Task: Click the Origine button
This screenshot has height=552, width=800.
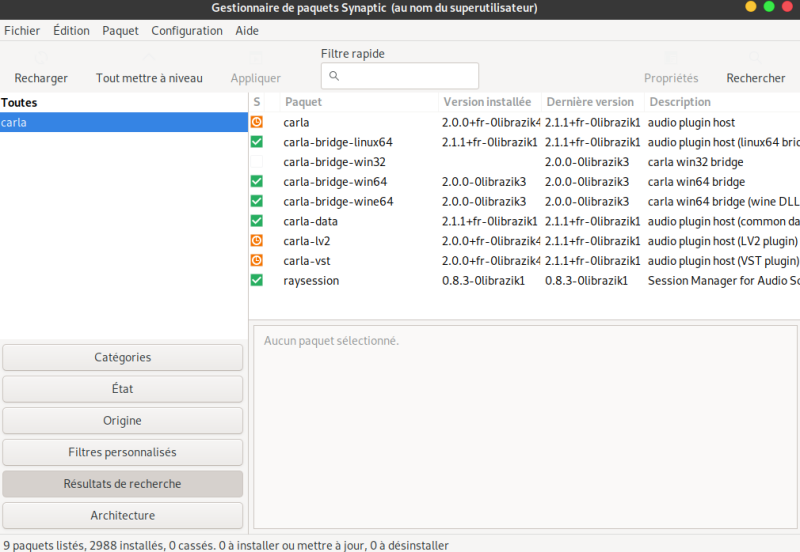Action: click(x=122, y=420)
